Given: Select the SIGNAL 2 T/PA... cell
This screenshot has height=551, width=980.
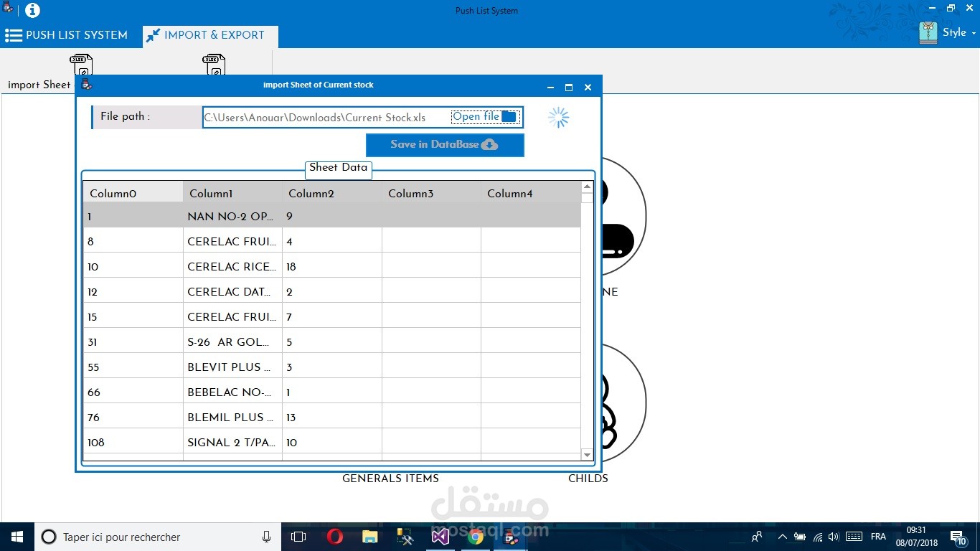Looking at the screenshot, I should tap(233, 443).
